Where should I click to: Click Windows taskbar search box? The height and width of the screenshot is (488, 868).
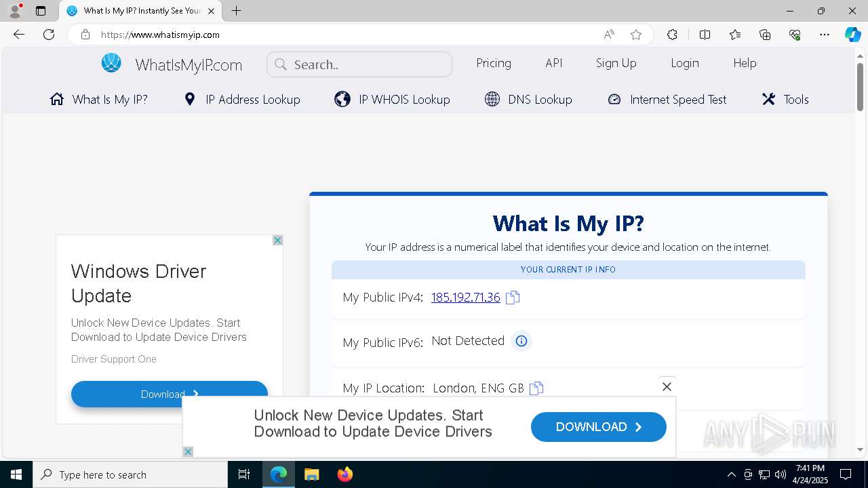point(130,474)
